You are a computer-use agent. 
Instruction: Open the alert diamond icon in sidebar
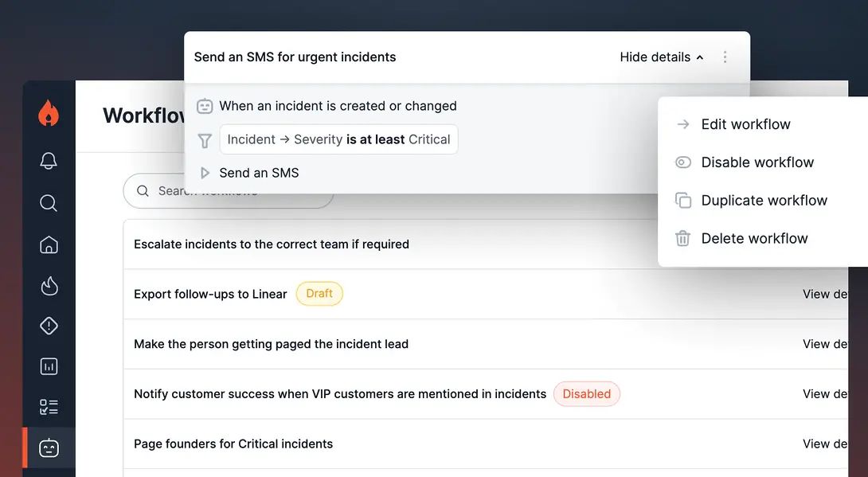(49, 326)
